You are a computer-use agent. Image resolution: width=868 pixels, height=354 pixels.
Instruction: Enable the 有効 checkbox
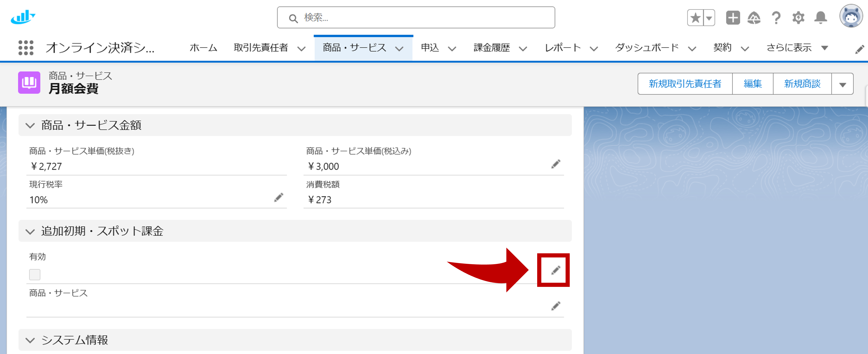click(x=35, y=274)
